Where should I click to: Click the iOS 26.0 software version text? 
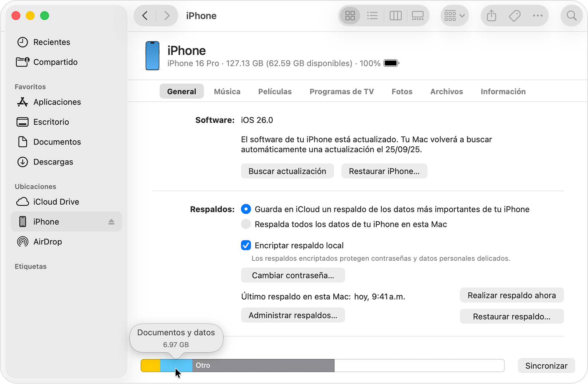[257, 120]
